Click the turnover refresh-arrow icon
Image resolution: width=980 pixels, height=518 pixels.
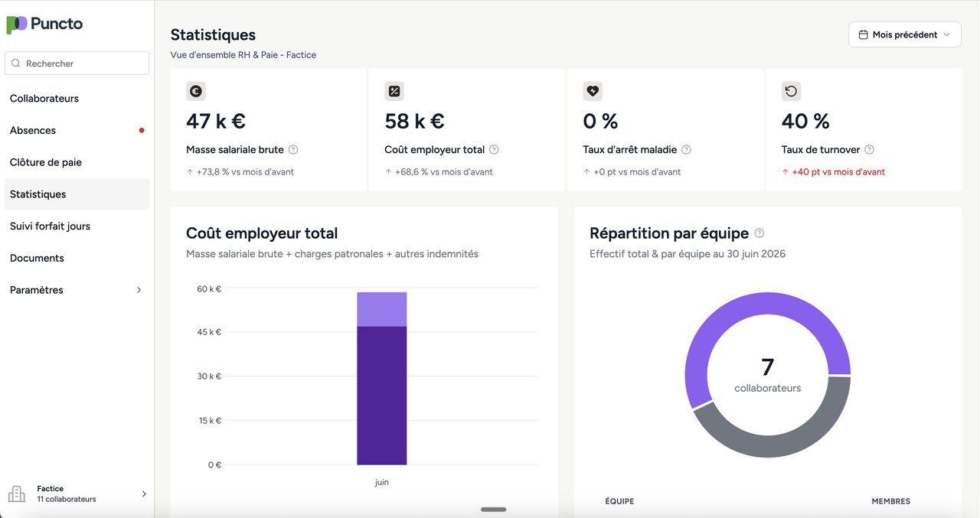(791, 91)
